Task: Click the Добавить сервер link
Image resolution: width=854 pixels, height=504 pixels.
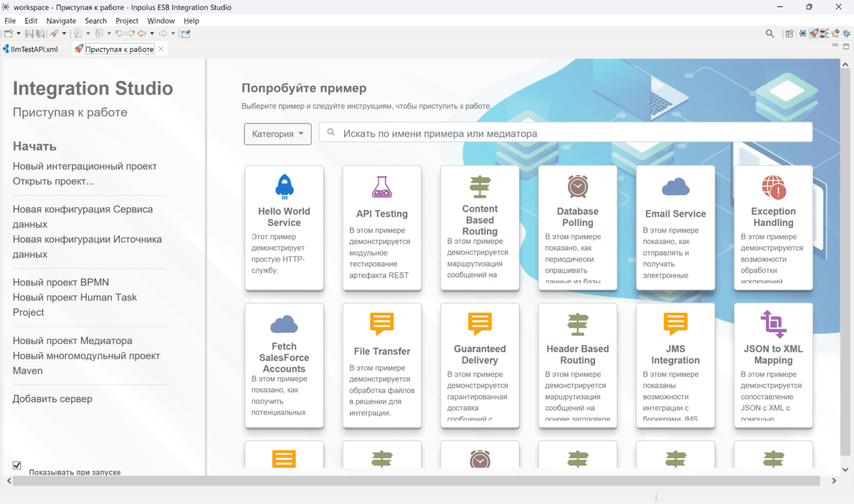Action: (x=52, y=399)
